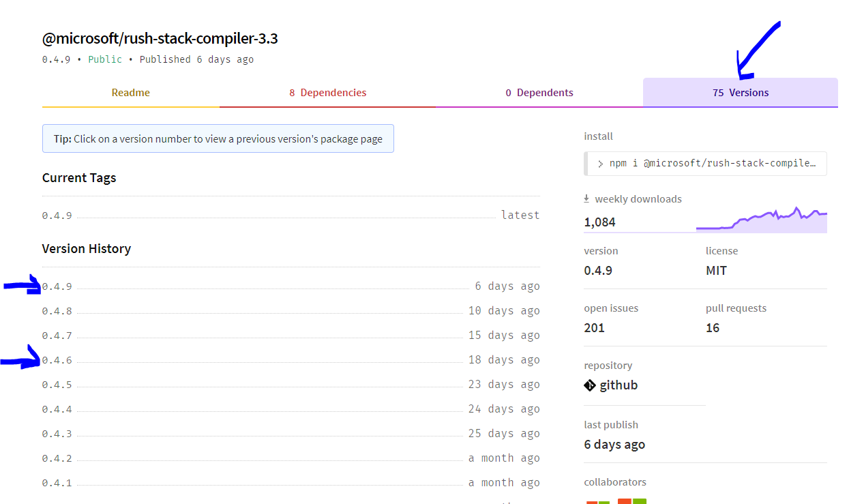
Task: Copy the npm install command
Action: click(x=706, y=164)
